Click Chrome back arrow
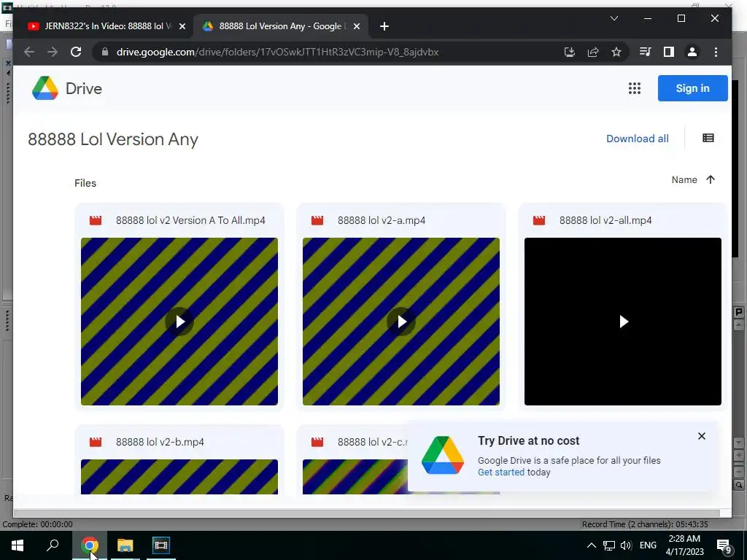Screen dimensions: 747x560 [29, 52]
